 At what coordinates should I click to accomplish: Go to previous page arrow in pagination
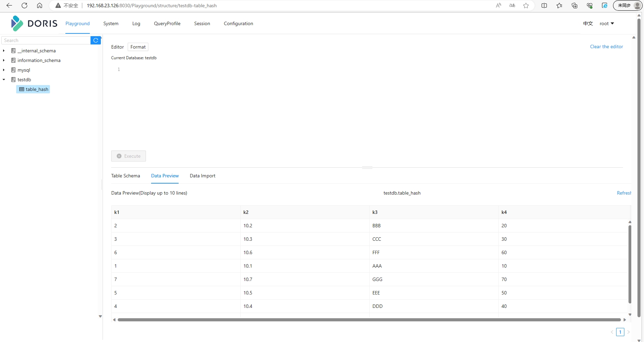point(612,332)
